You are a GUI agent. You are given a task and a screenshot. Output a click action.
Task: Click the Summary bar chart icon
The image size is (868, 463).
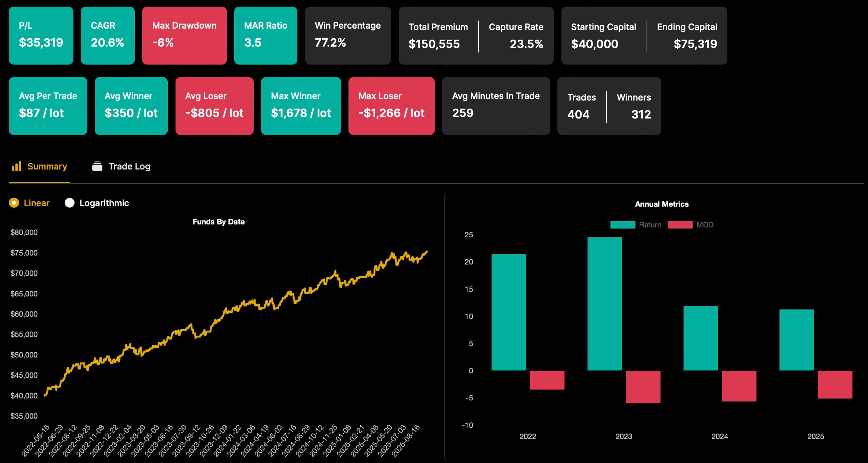17,167
